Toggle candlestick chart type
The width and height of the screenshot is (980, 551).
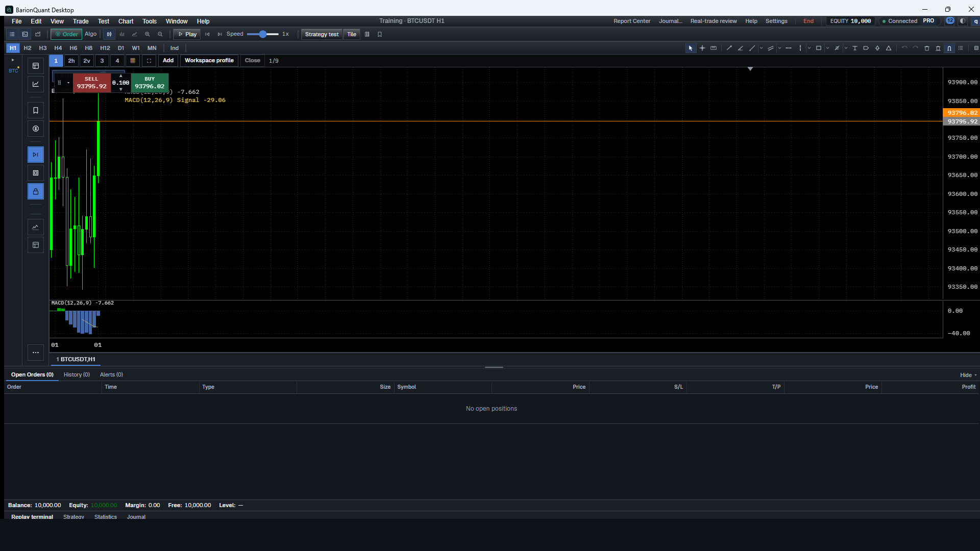point(109,34)
